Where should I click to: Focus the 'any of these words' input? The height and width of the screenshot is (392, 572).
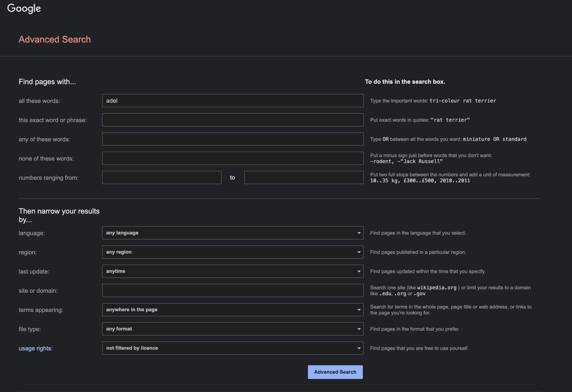click(233, 139)
